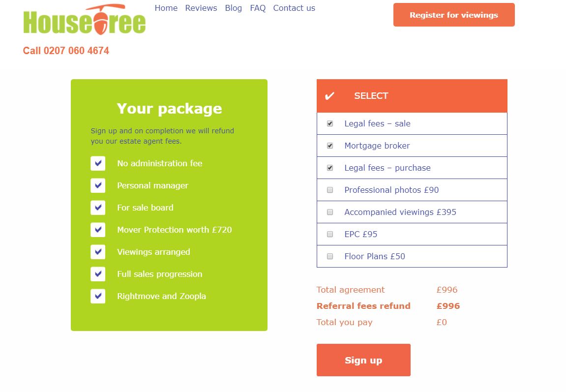Click the tick icon for Mover Protection
This screenshot has height=392, width=566.
[x=98, y=230]
